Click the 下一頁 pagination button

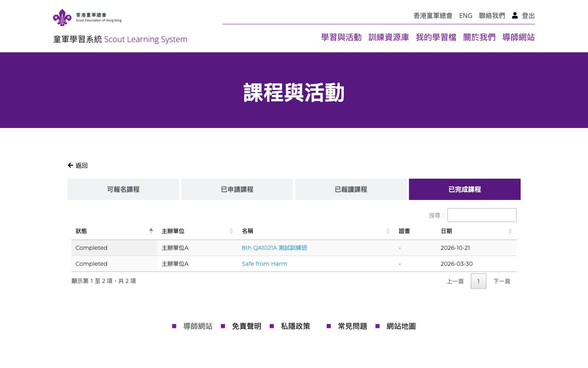tap(502, 281)
